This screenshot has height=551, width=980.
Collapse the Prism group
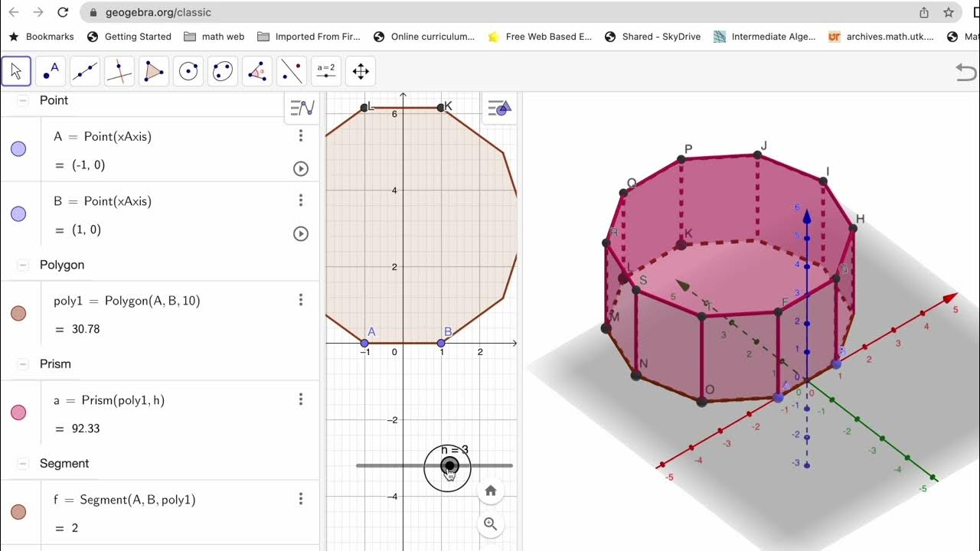coord(22,364)
